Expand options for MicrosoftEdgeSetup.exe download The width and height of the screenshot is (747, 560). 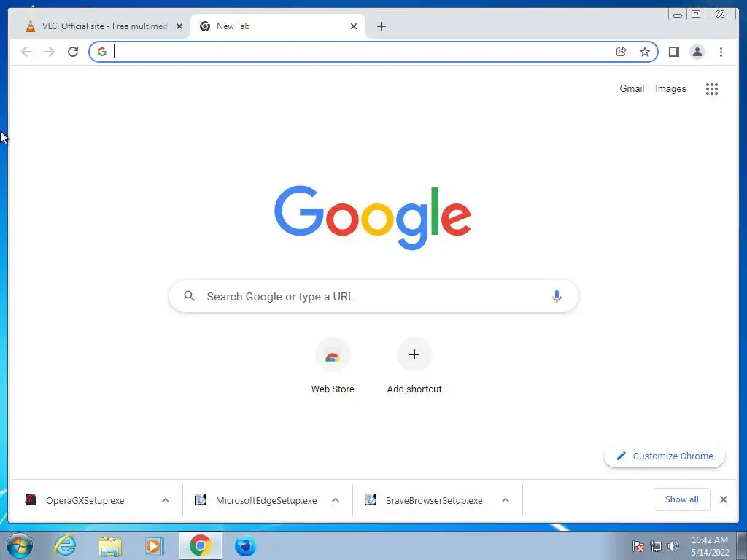[336, 500]
